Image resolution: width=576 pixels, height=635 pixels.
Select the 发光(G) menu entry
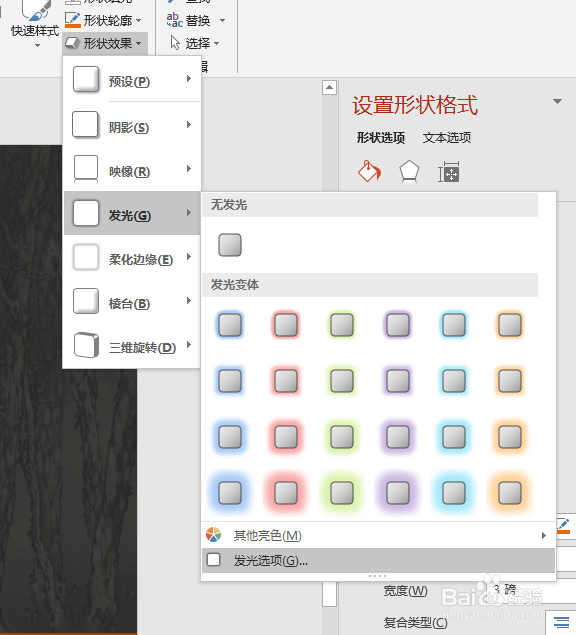pos(132,213)
